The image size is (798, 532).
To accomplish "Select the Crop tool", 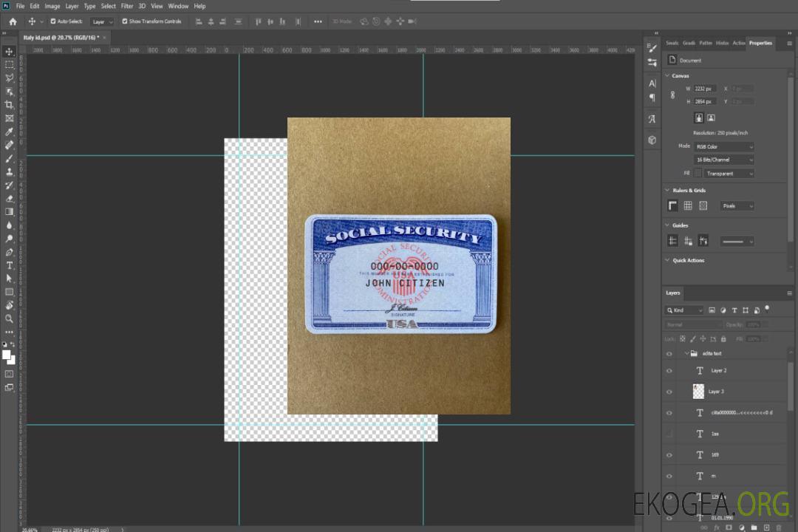I will (9, 105).
